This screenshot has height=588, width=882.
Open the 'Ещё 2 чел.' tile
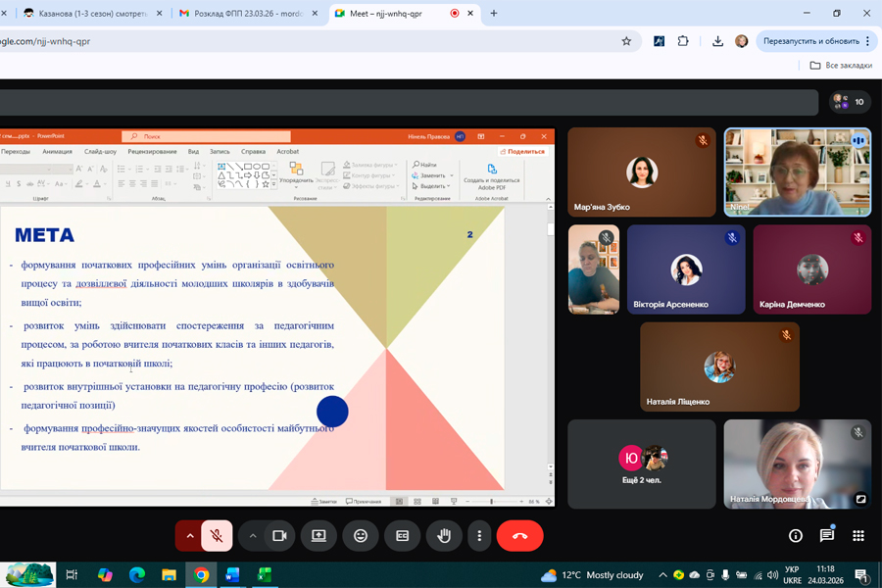point(642,465)
